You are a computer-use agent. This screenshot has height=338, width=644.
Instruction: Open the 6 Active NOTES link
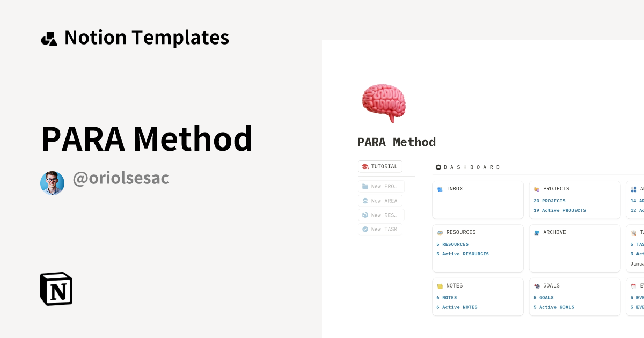pos(457,307)
